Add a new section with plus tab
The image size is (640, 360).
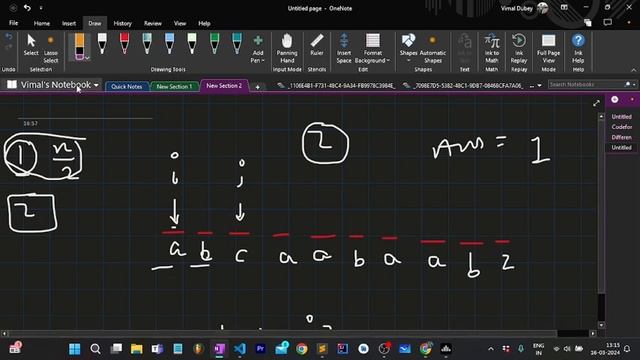click(x=258, y=87)
